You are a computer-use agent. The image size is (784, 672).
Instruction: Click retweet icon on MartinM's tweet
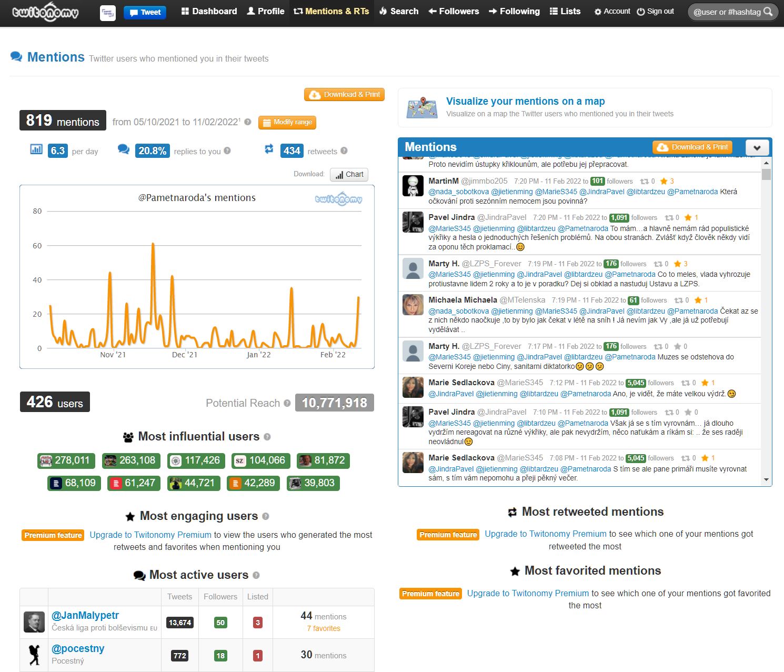tap(644, 181)
